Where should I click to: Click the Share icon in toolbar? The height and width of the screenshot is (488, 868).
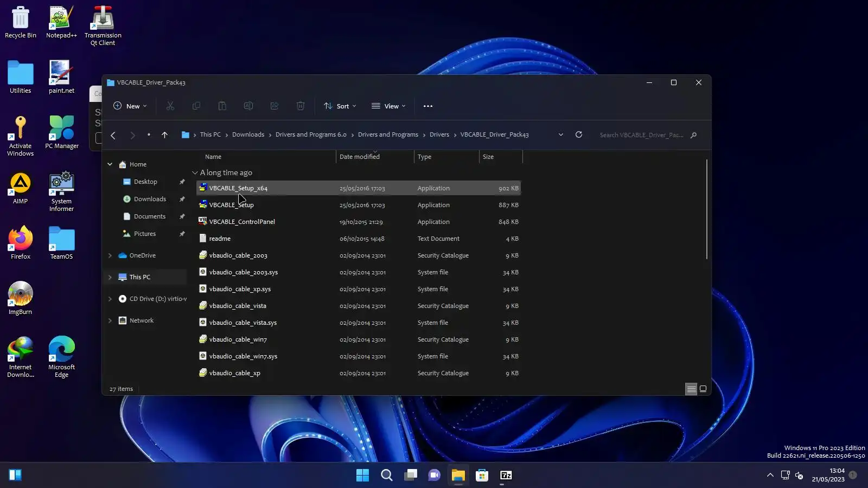[275, 106]
